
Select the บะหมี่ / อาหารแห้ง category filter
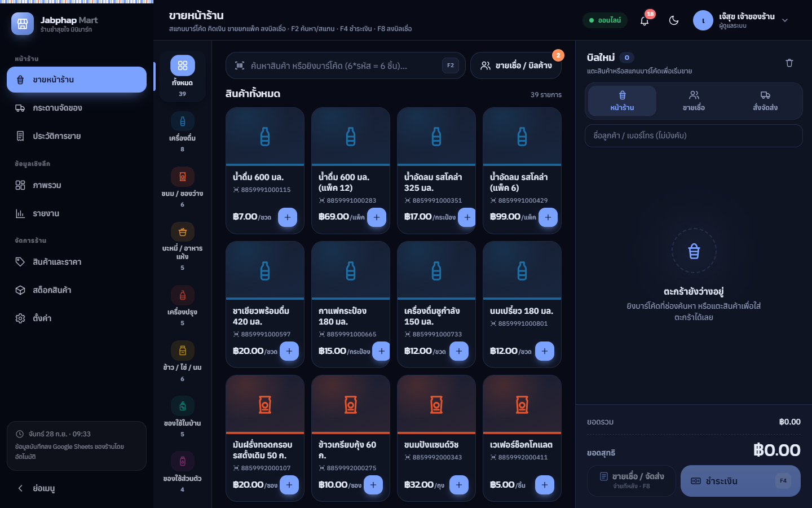click(182, 247)
